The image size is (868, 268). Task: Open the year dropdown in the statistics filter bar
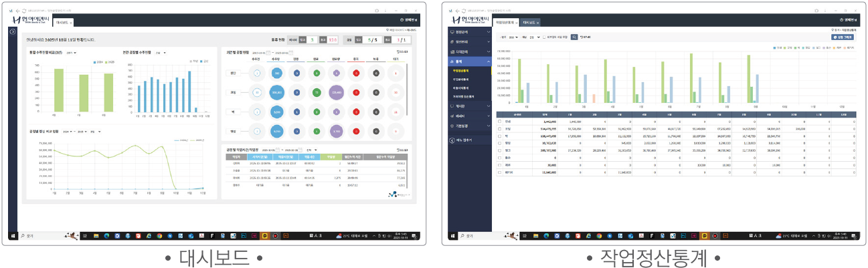[x=512, y=37]
